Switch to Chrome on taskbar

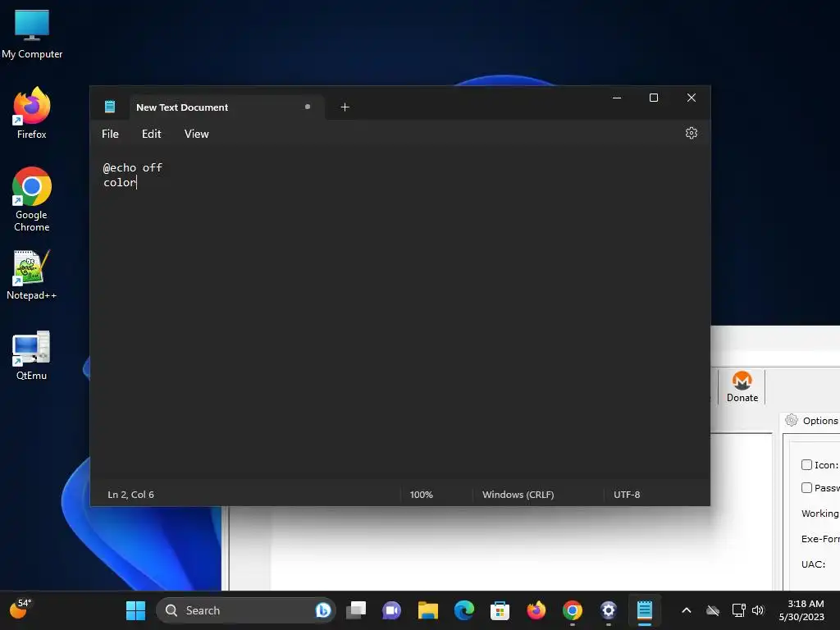tap(572, 610)
